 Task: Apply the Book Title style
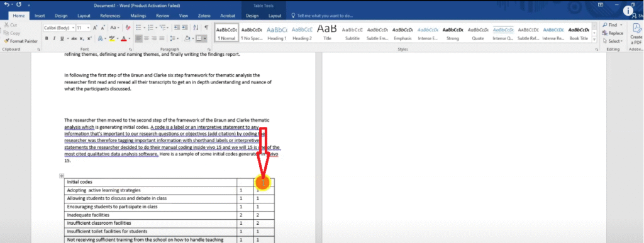(579, 33)
